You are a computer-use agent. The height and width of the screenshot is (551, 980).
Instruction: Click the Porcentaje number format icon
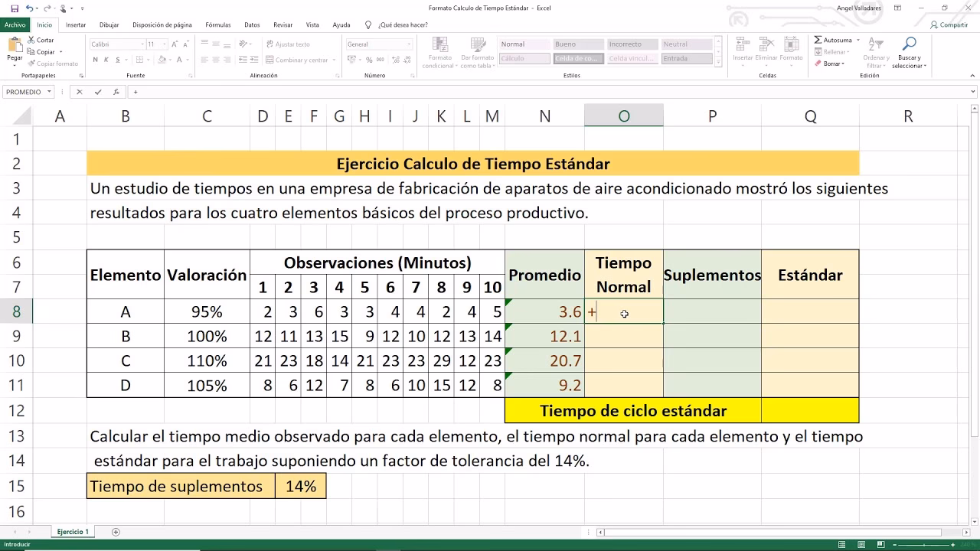(369, 60)
